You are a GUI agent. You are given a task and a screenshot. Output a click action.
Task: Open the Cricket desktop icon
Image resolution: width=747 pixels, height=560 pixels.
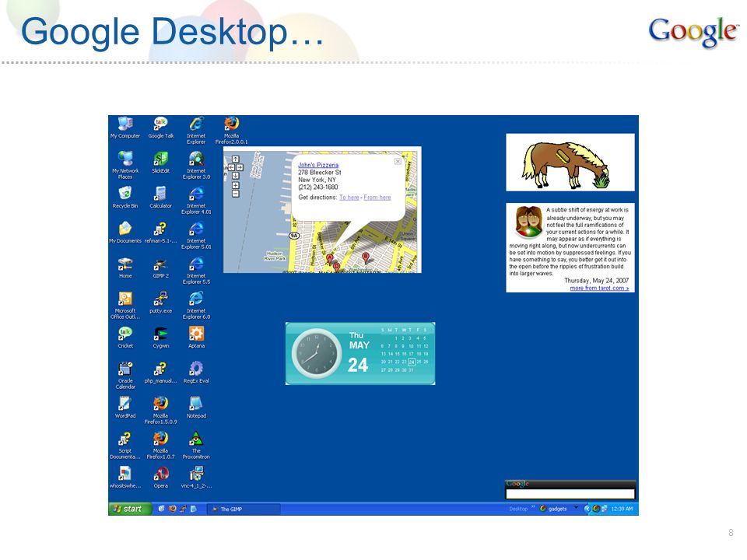click(x=125, y=337)
